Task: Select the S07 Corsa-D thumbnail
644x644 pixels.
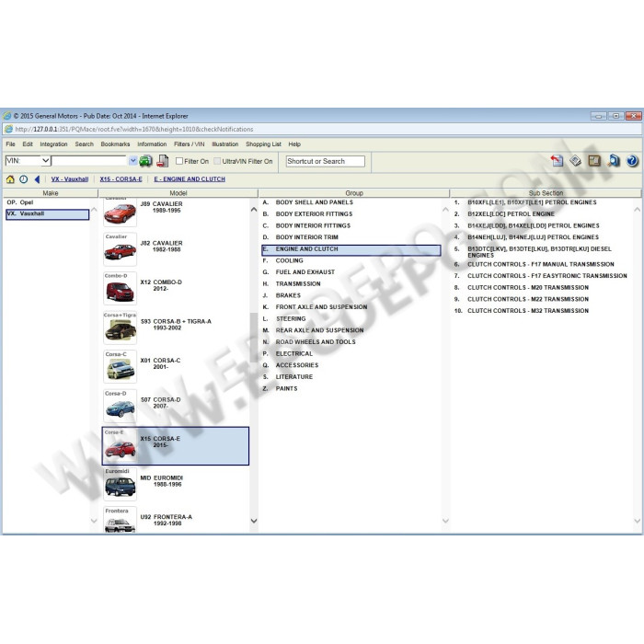Action: [120, 406]
